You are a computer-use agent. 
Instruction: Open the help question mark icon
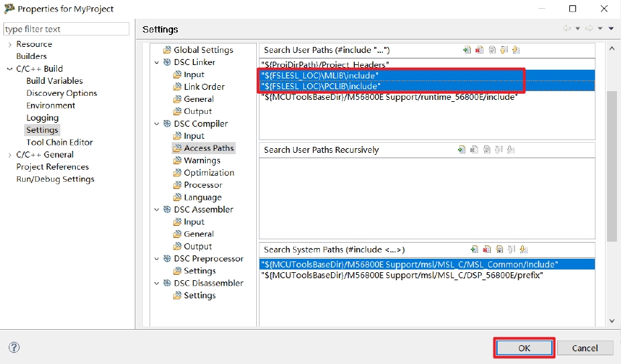(14, 347)
